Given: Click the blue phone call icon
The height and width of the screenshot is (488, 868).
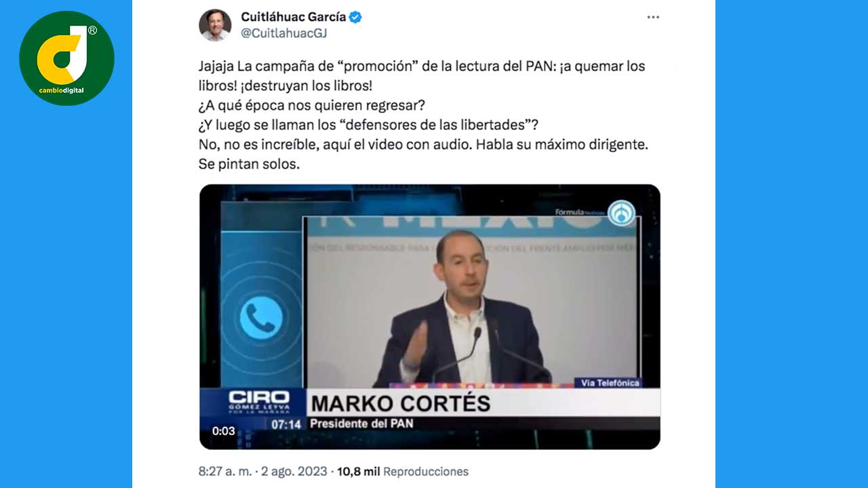Looking at the screenshot, I should point(261,317).
